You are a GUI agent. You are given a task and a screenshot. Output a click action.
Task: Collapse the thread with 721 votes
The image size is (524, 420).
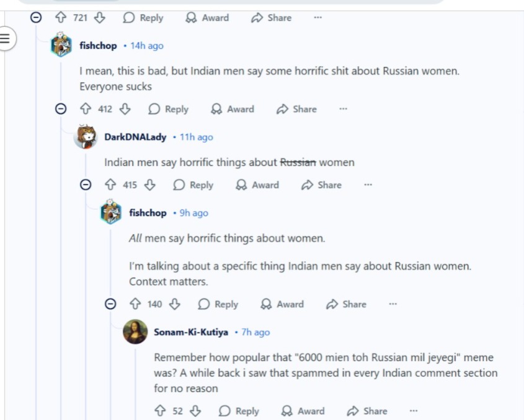coord(36,18)
